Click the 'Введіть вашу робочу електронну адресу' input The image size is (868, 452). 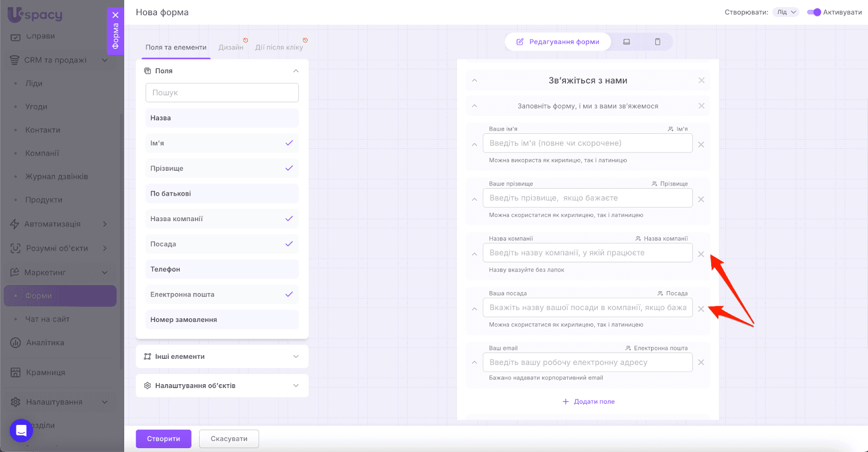[x=588, y=363]
